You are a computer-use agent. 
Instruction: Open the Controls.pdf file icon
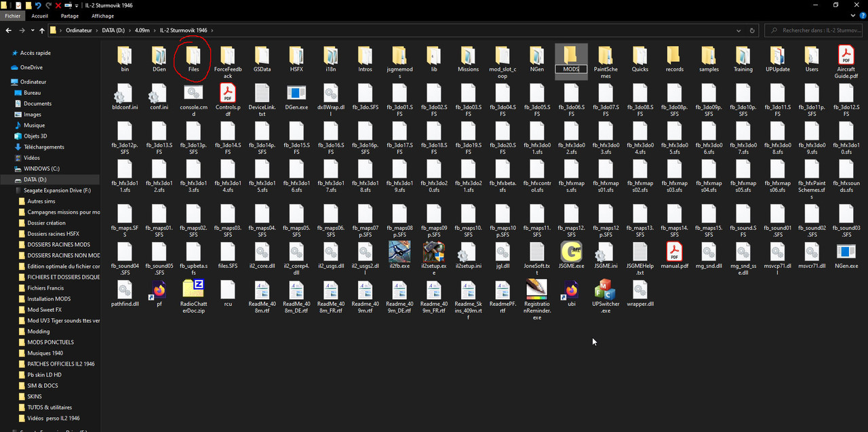(x=227, y=93)
